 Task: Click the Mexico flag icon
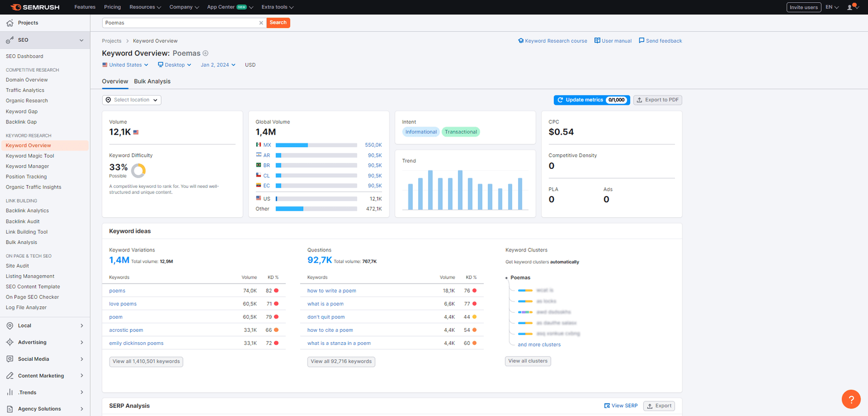259,145
